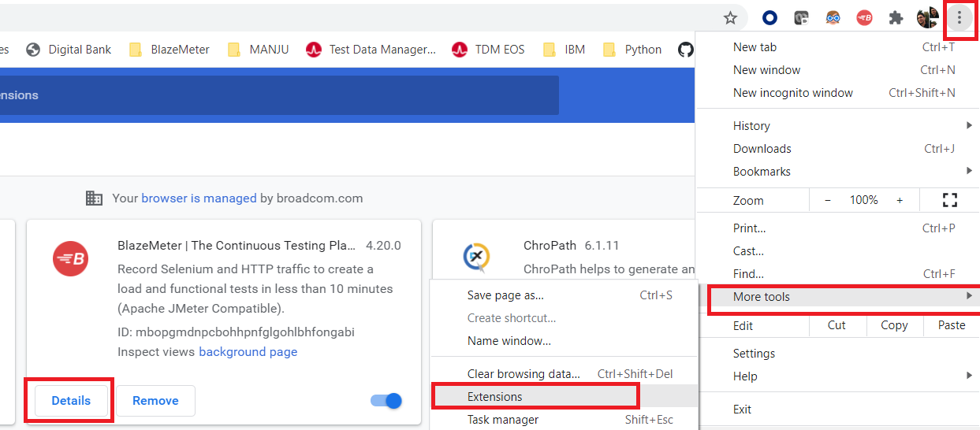Click the GitHub bookmark icon
Screen dimensions: 980x430
click(686, 50)
